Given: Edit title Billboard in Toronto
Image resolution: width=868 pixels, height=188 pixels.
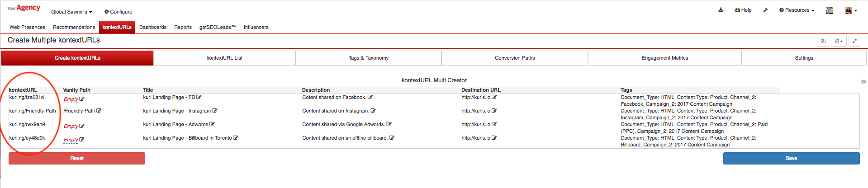Looking at the screenshot, I should point(236,138).
